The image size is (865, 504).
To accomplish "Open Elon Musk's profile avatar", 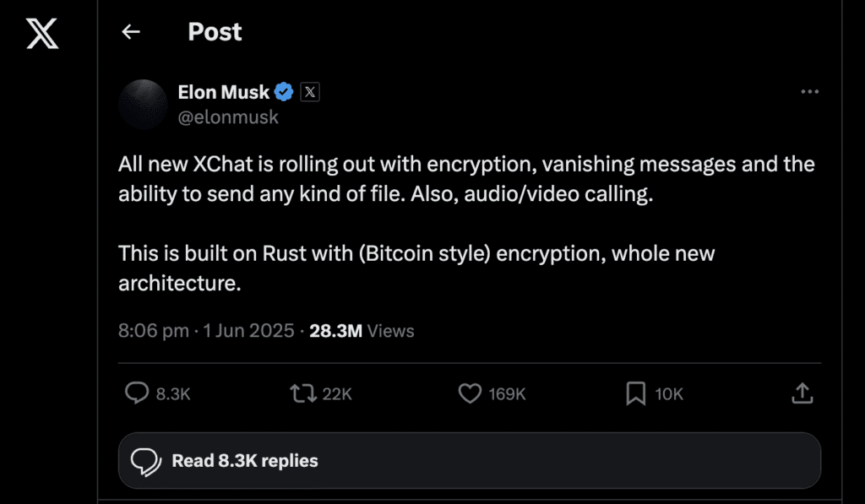I will point(144,104).
